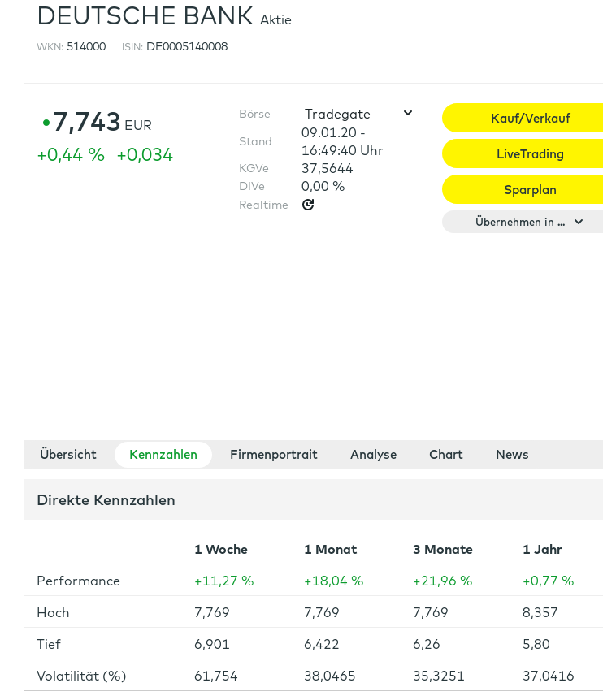This screenshot has width=603, height=700.
Task: Show the Chart tab
Action: pyautogui.click(x=446, y=455)
